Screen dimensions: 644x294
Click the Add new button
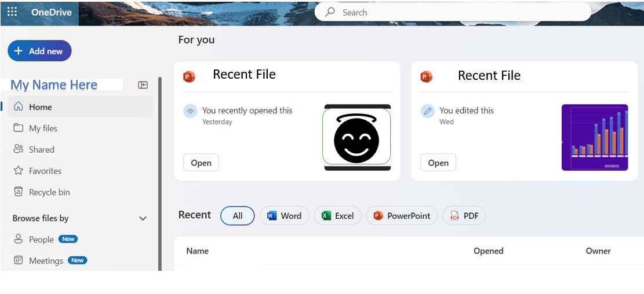point(39,51)
